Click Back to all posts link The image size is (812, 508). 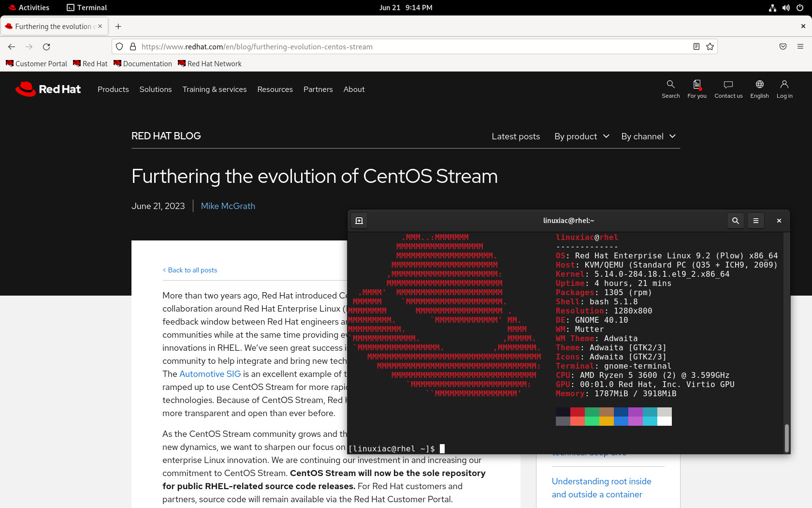[x=190, y=270]
